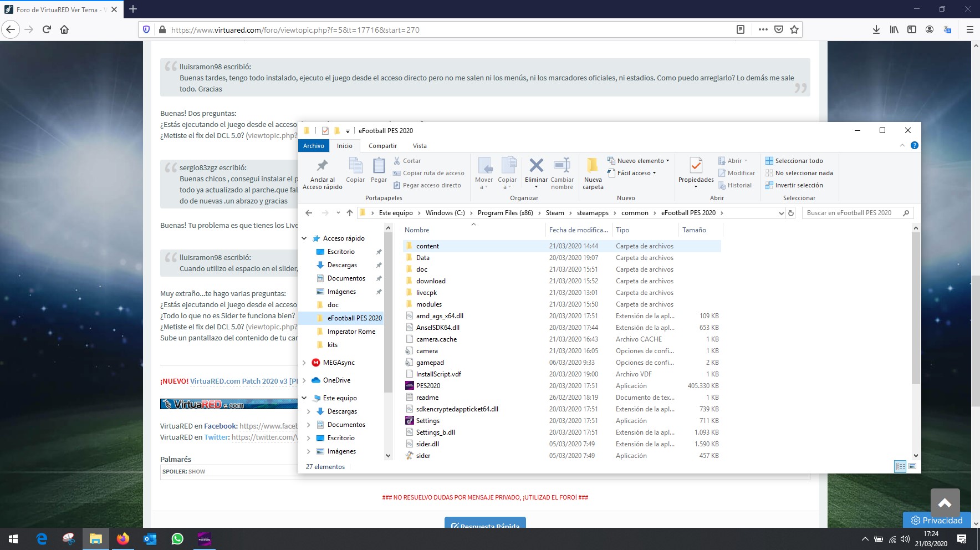This screenshot has width=980, height=550.
Task: Switch to the Compartir ribbon tab
Action: point(383,146)
